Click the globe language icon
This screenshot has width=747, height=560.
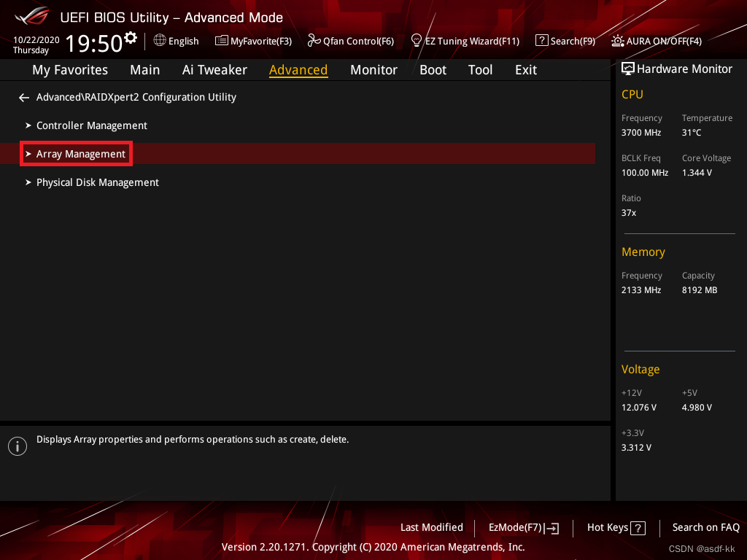(160, 41)
